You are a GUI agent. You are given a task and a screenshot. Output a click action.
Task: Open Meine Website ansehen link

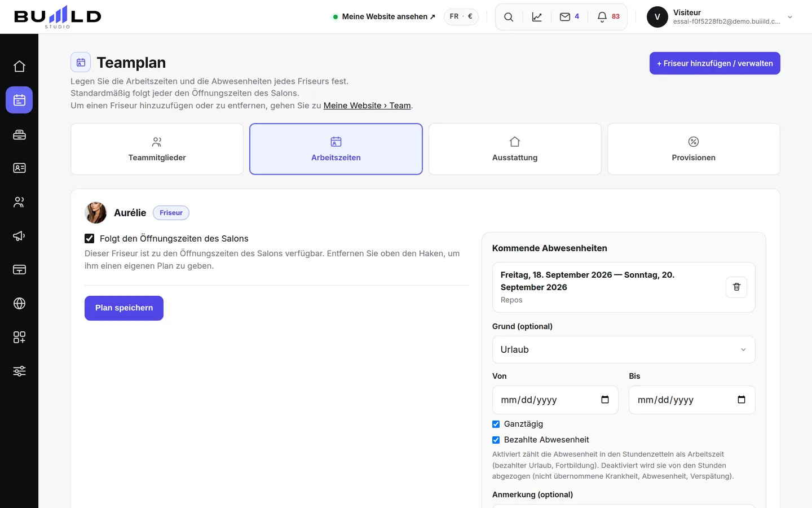click(x=384, y=17)
